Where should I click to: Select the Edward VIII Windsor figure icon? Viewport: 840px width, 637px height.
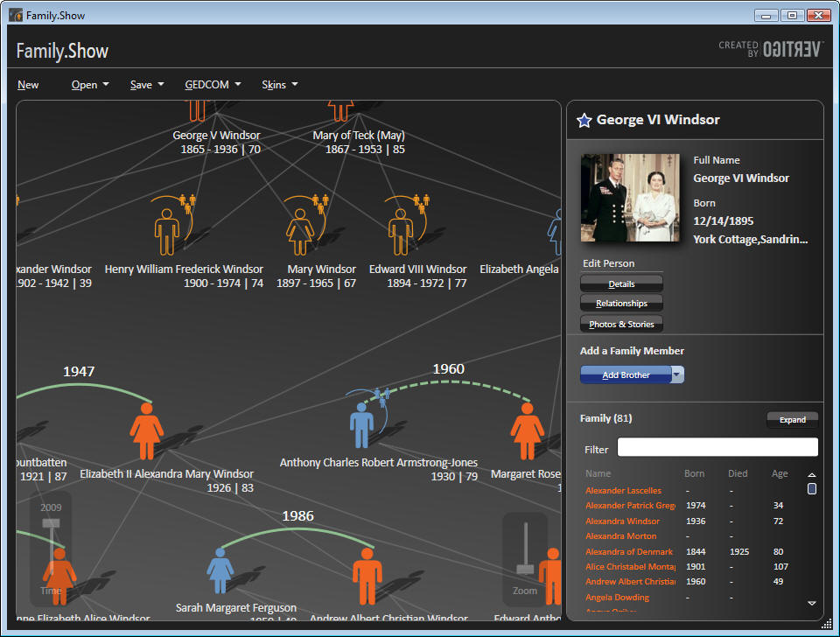click(401, 232)
